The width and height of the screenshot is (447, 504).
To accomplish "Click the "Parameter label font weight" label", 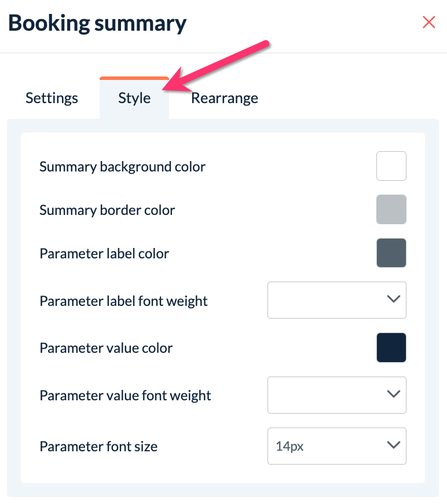I will coord(123,301).
